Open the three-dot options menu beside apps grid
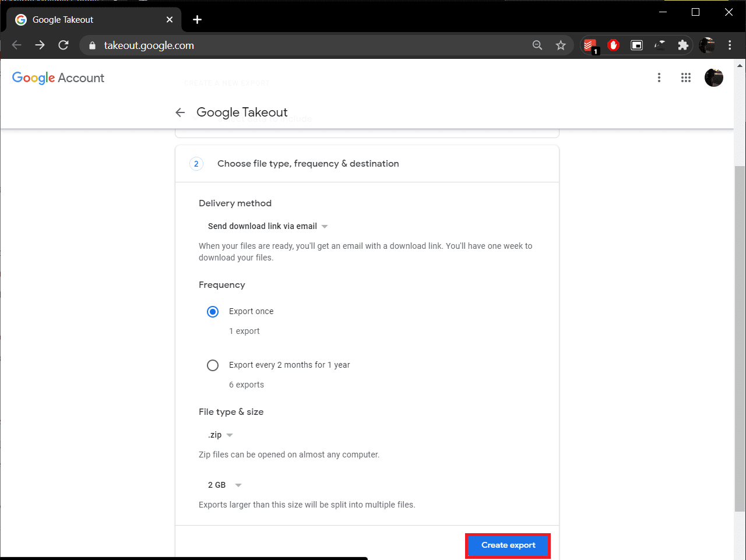The image size is (746, 560). click(x=659, y=78)
